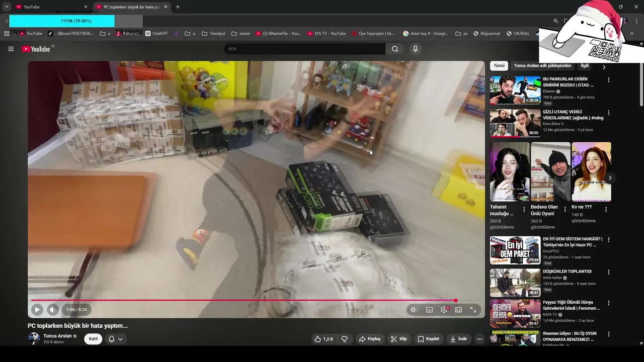
Task: Click in the YouTube search field
Action: point(304,49)
